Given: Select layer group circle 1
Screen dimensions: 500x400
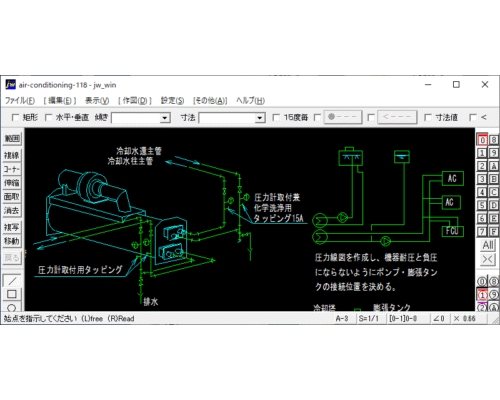Looking at the screenshot, I should [482, 295].
